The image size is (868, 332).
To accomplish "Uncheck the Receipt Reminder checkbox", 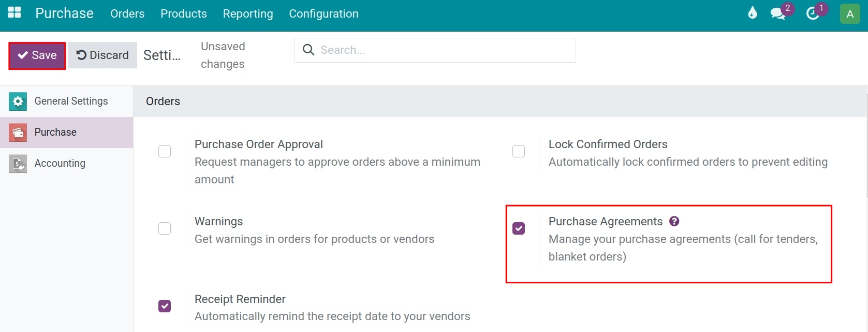I will click(x=165, y=306).
